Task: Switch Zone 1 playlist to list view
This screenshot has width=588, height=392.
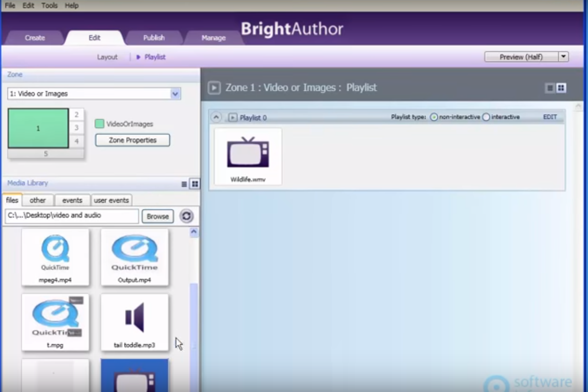Action: point(549,88)
